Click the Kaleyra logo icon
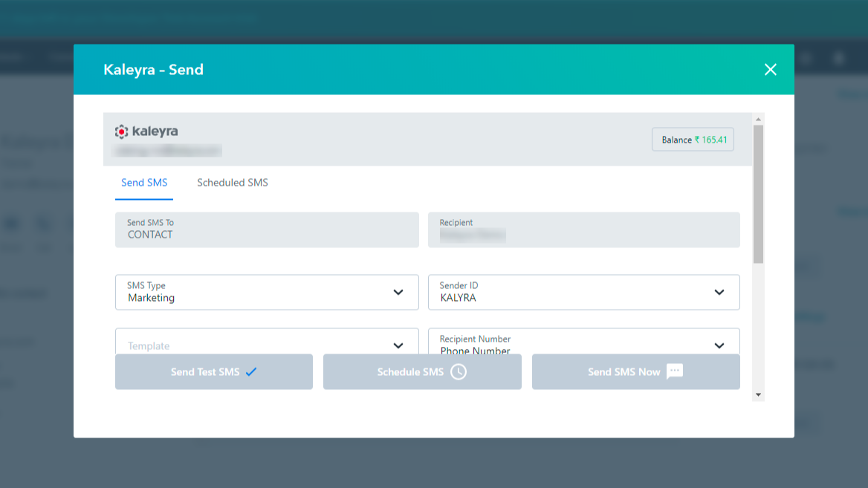Image resolution: width=868 pixels, height=488 pixels. 122,131
